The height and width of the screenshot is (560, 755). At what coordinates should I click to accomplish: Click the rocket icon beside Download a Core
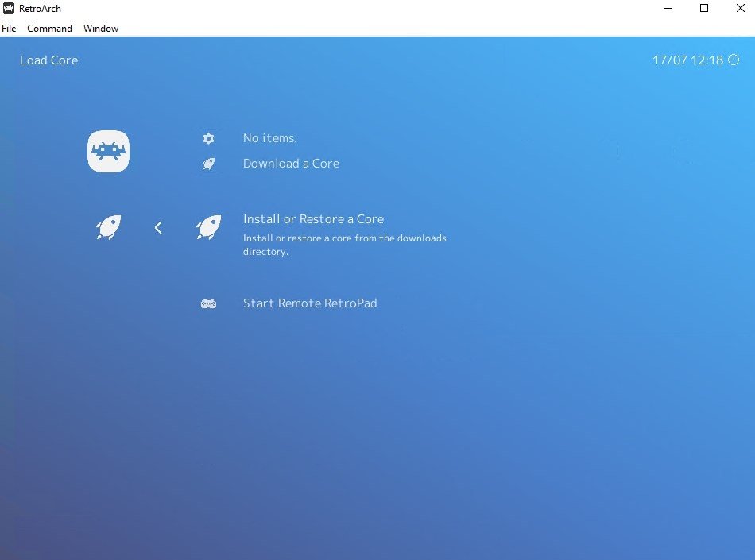(208, 164)
